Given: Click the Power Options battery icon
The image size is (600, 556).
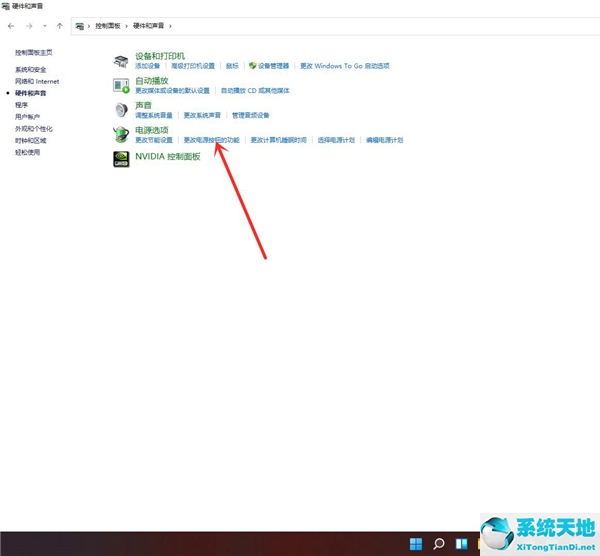Looking at the screenshot, I should click(121, 135).
